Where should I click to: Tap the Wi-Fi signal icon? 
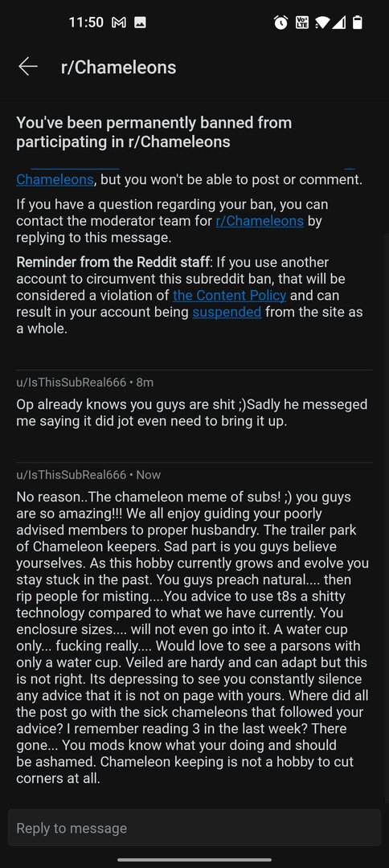pyautogui.click(x=322, y=23)
